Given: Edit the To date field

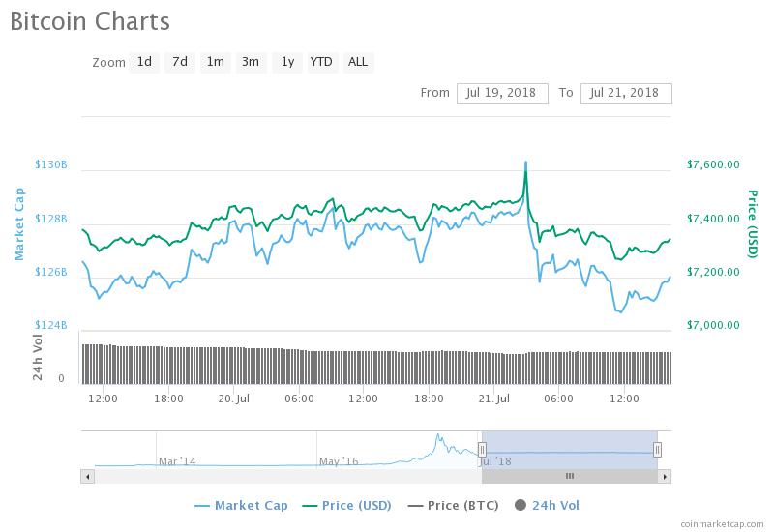Looking at the screenshot, I should coord(626,93).
